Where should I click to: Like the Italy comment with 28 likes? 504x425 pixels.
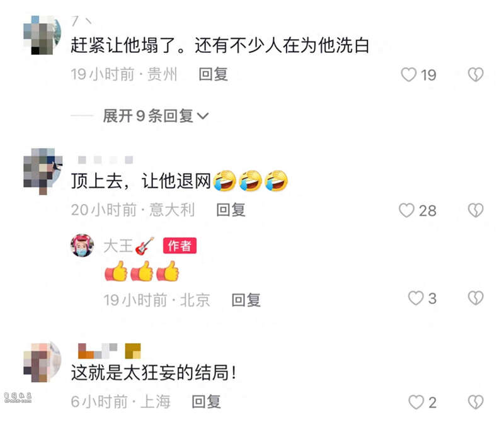[406, 210]
